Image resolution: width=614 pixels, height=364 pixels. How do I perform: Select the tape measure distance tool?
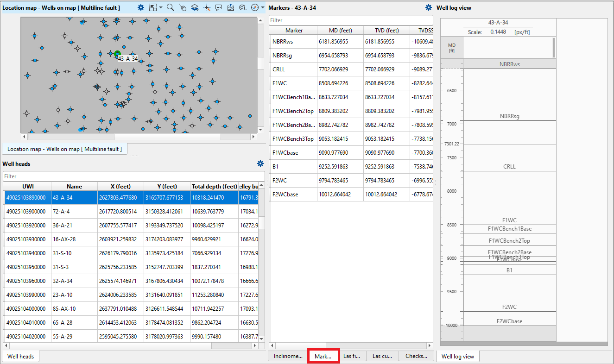pos(243,8)
